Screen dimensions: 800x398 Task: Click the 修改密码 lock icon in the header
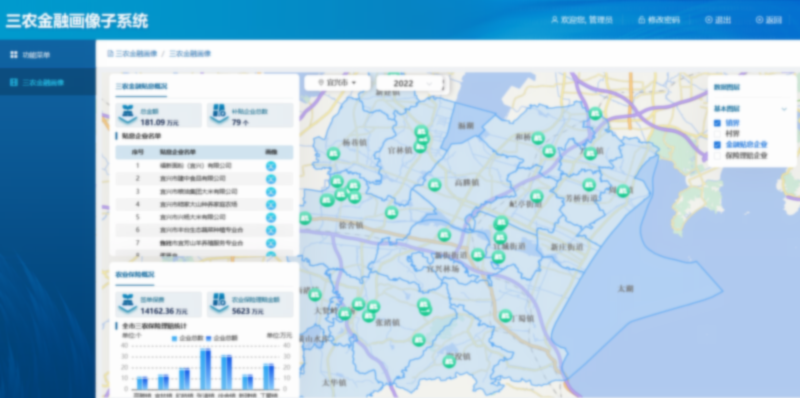point(642,20)
